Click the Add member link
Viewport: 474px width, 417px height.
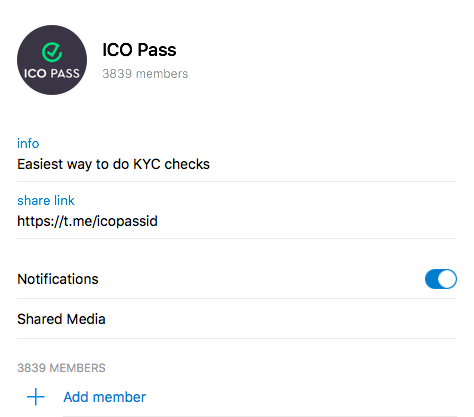tap(105, 397)
